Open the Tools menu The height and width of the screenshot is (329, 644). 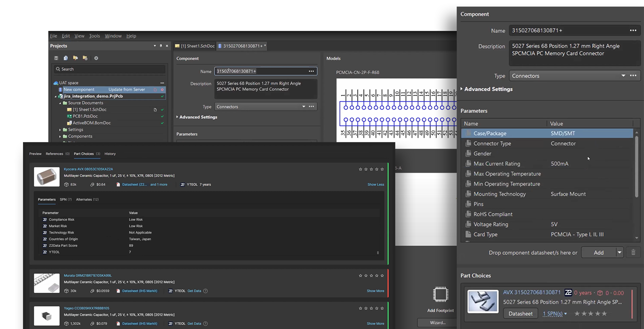[94, 36]
